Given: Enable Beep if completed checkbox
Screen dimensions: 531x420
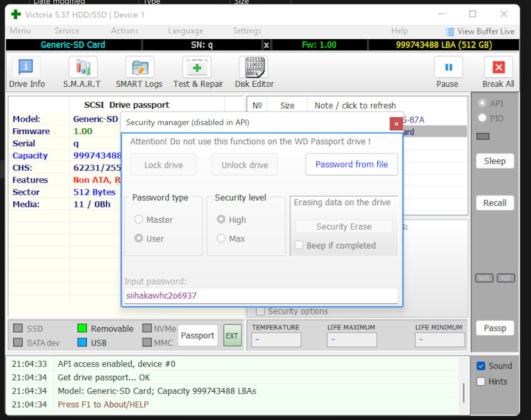Looking at the screenshot, I should coord(299,245).
